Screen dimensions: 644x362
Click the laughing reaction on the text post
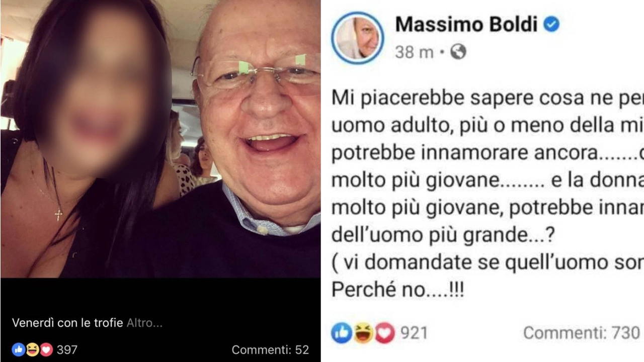click(363, 333)
